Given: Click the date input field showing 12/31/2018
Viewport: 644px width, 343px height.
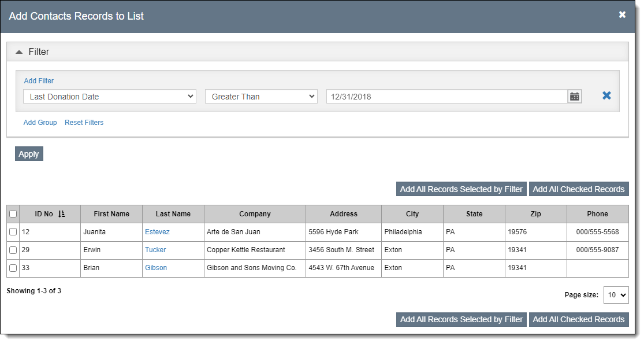Looking at the screenshot, I should click(446, 97).
